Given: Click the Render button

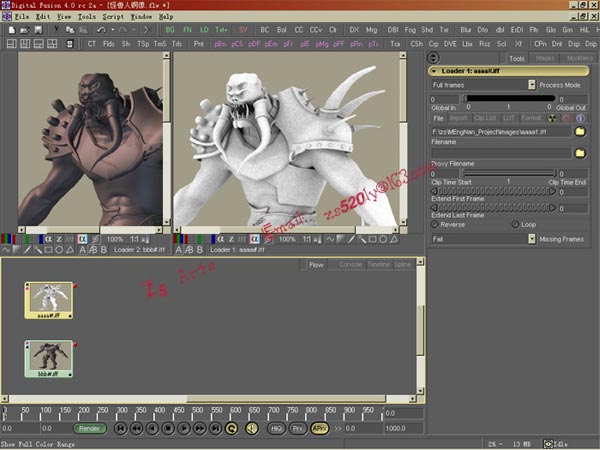Looking at the screenshot, I should coord(90,428).
